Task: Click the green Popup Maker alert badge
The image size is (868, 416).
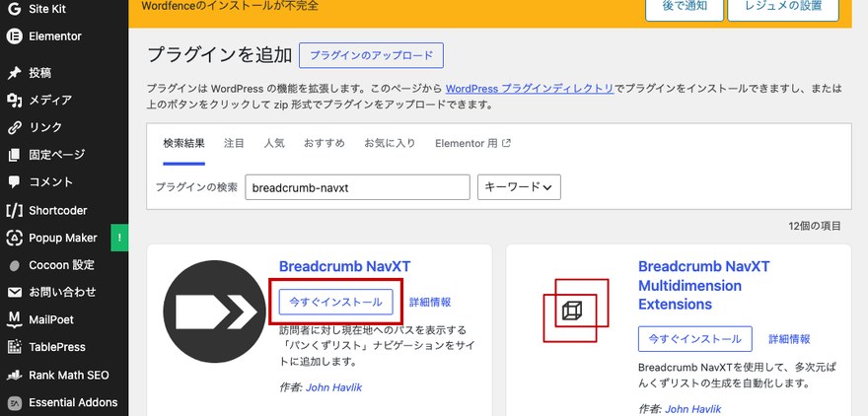Action: click(119, 238)
